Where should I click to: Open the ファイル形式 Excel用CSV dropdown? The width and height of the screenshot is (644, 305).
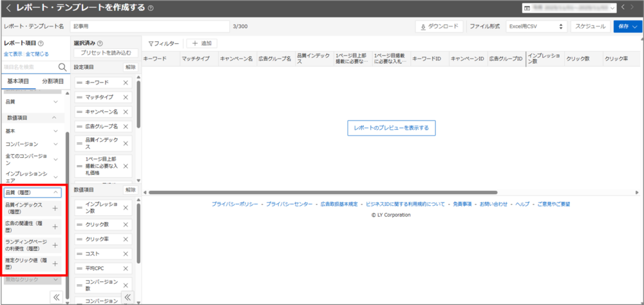(535, 26)
